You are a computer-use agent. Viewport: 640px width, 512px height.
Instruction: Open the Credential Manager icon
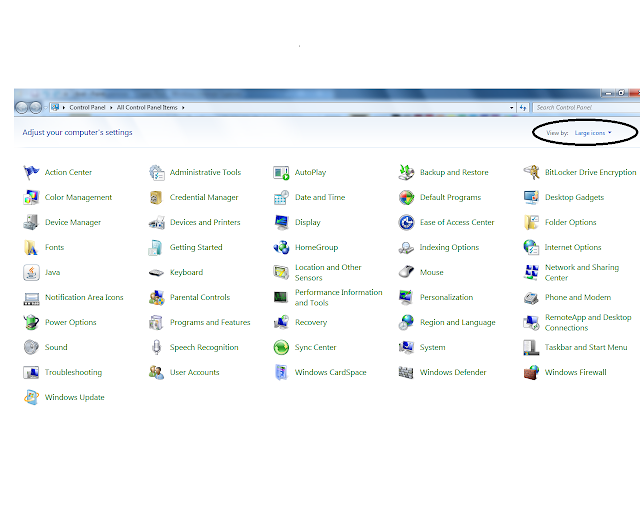(x=156, y=198)
